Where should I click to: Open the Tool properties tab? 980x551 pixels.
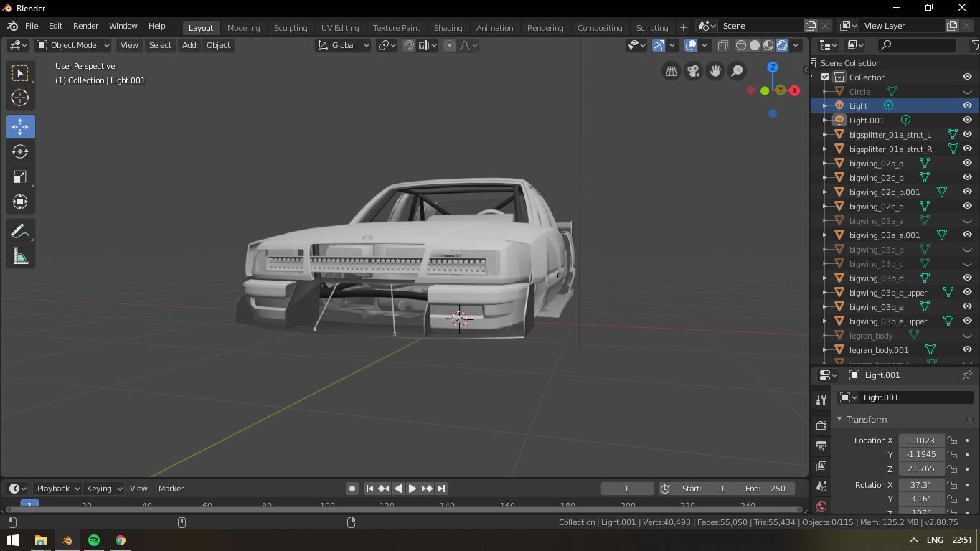pyautogui.click(x=821, y=400)
